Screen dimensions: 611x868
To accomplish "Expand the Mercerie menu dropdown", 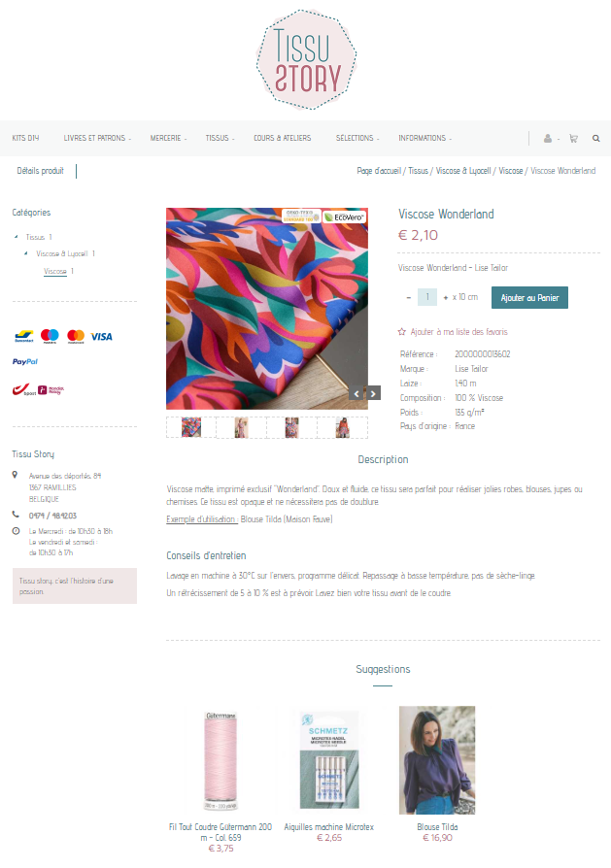I will (168, 139).
